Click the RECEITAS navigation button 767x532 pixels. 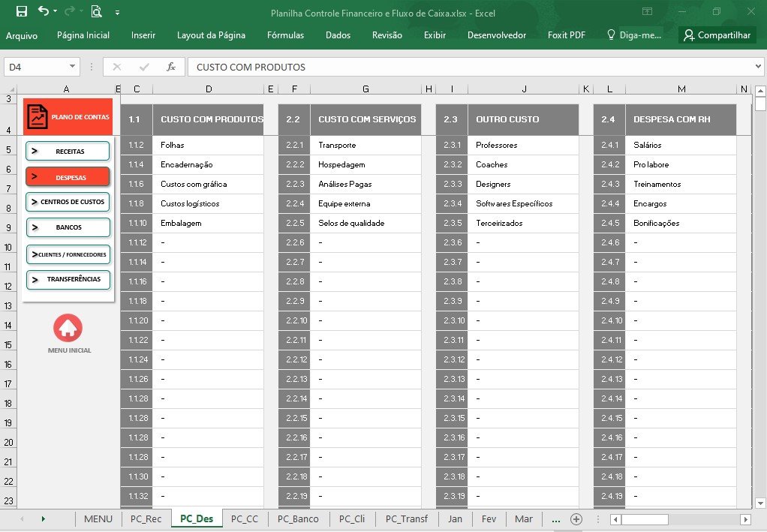click(x=68, y=151)
